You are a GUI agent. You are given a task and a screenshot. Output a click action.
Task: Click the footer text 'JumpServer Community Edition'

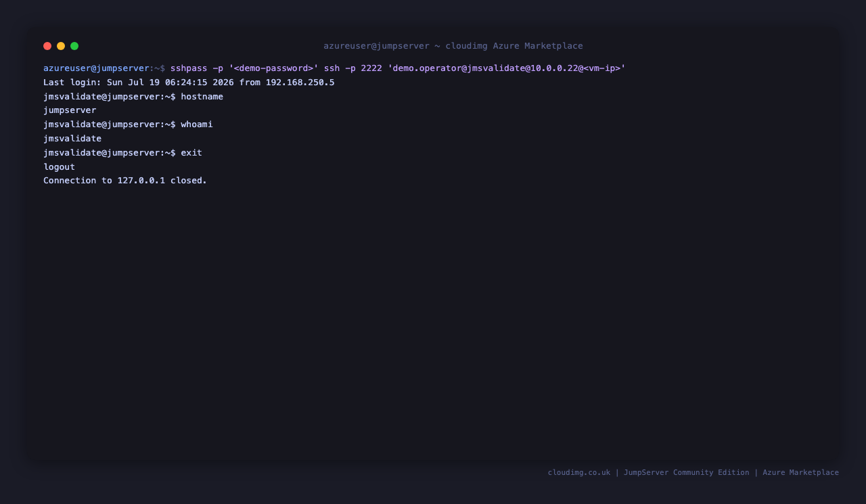coord(687,473)
